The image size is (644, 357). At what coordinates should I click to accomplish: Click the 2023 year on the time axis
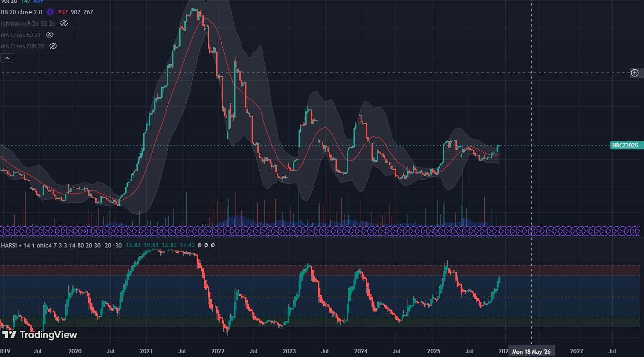(289, 351)
